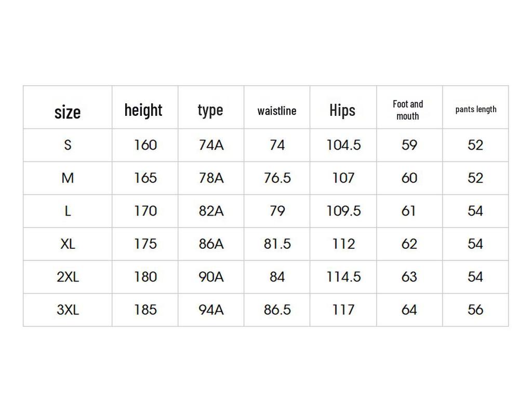532x399 pixels.
Task: Select the "height" header cell
Action: (x=143, y=110)
